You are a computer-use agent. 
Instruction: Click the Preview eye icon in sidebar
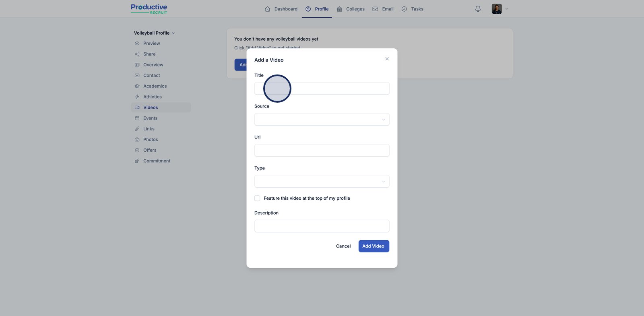tap(137, 43)
